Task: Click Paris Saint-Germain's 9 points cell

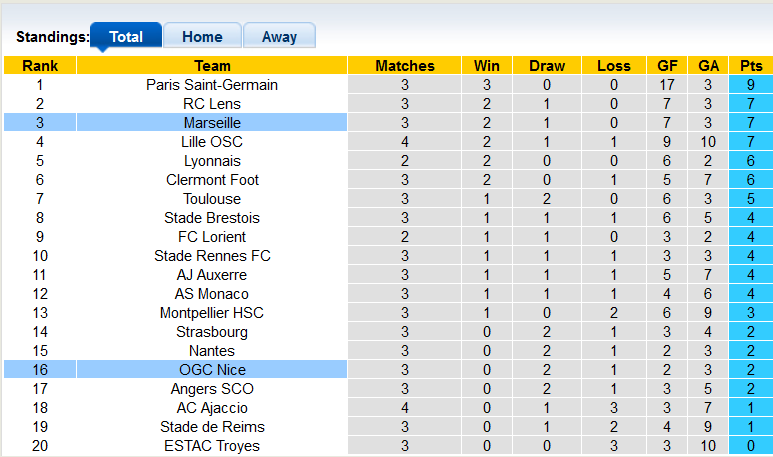Action: (750, 85)
